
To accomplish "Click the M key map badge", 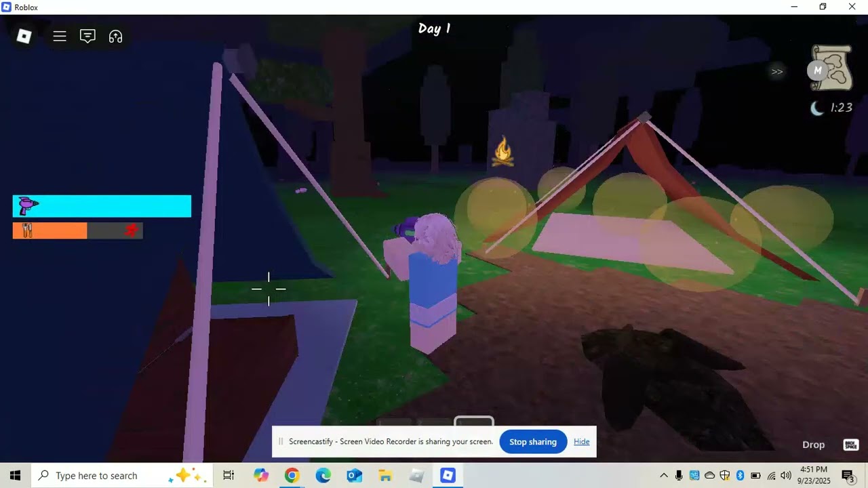I will click(x=818, y=70).
